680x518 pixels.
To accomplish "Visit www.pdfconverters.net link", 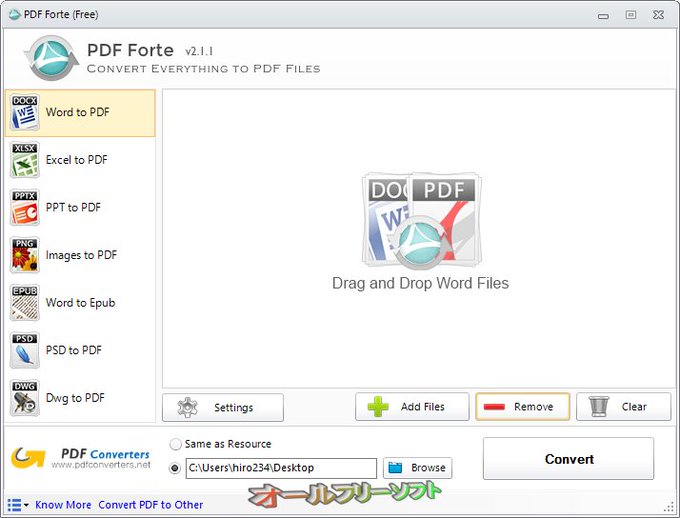I will (x=101, y=465).
